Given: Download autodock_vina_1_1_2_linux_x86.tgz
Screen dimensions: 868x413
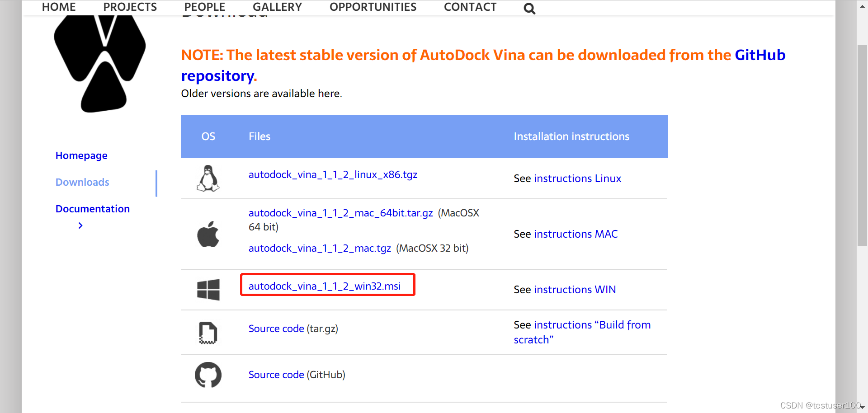Looking at the screenshot, I should pos(333,174).
